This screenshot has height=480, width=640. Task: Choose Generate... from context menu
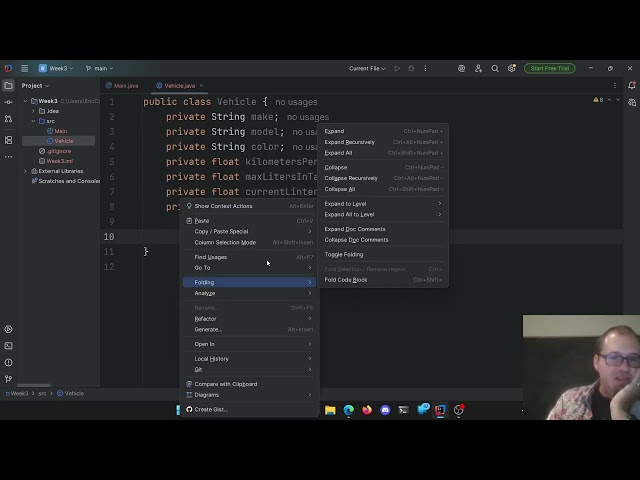[x=250, y=329]
